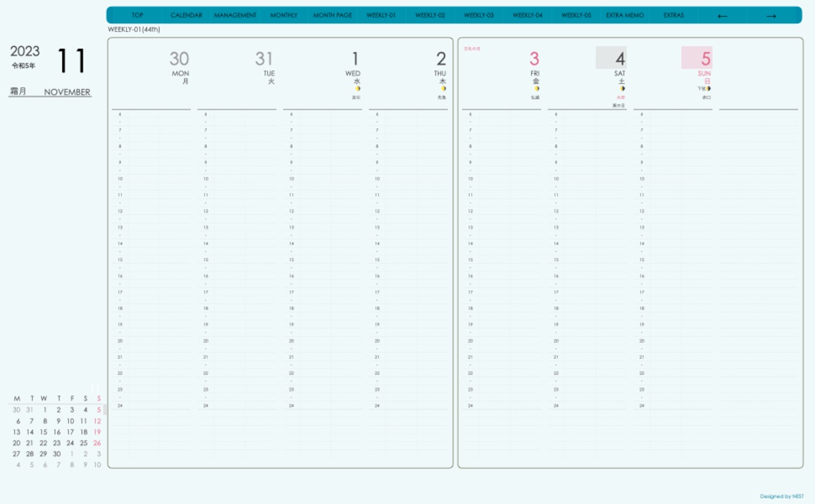Select 25 in the mini calendar
815x504 pixels.
(x=83, y=443)
